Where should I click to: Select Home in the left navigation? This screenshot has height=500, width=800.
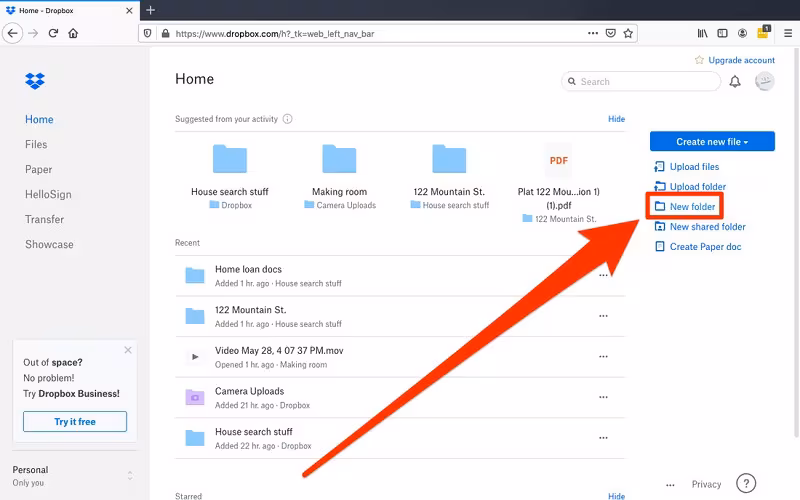click(39, 119)
